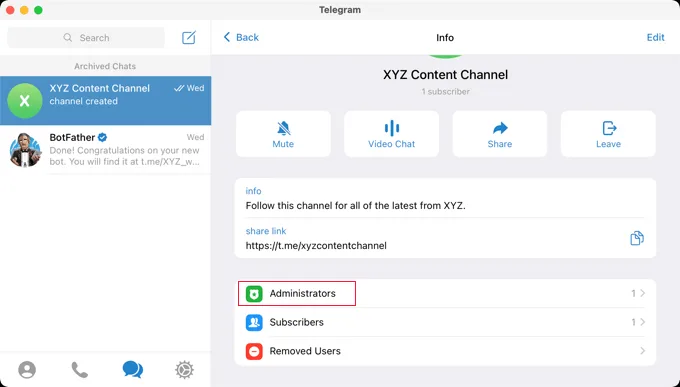Click the Share channel button

[500, 134]
